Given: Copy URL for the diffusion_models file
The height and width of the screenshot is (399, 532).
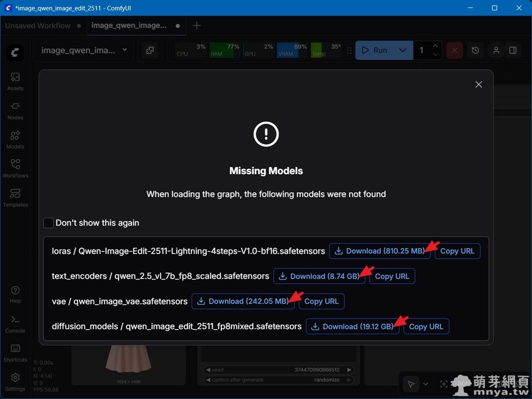Looking at the screenshot, I should [426, 327].
